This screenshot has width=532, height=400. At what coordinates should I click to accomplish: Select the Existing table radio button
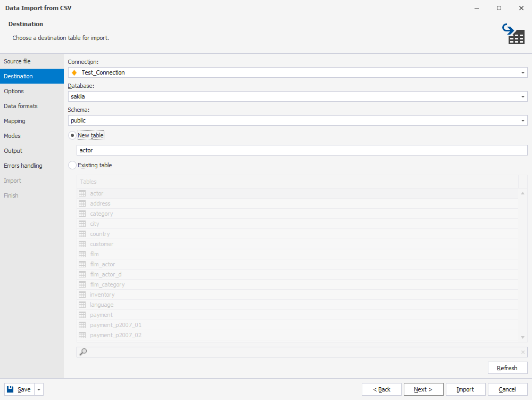tap(72, 165)
